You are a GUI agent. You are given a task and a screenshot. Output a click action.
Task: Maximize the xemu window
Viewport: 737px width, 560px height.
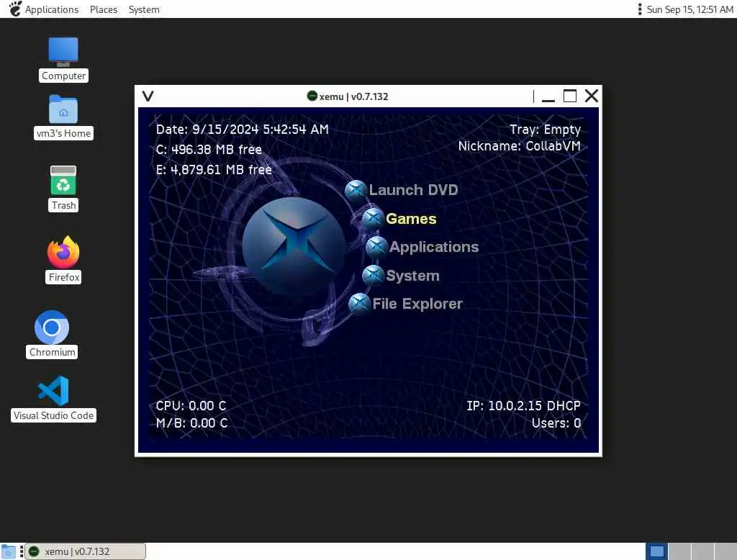(570, 96)
